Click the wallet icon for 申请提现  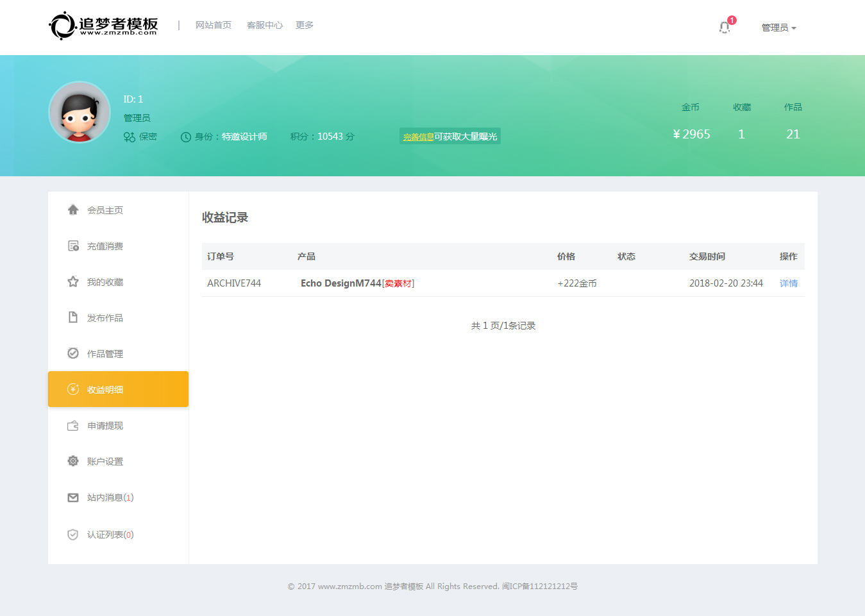73,426
